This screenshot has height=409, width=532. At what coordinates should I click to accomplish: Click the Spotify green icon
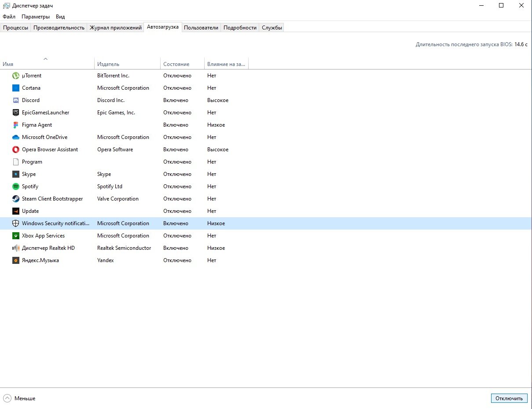[x=16, y=186]
